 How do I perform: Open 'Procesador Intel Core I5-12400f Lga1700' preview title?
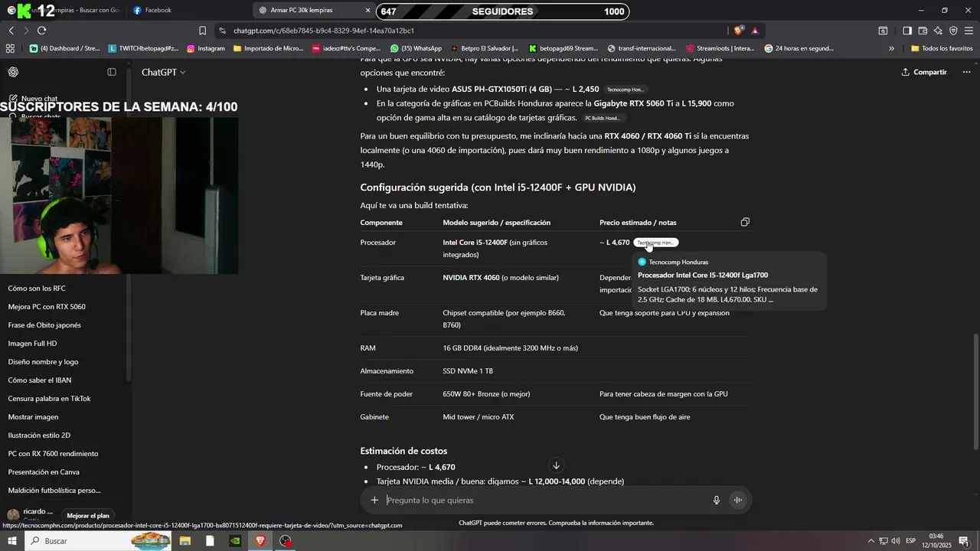point(703,275)
